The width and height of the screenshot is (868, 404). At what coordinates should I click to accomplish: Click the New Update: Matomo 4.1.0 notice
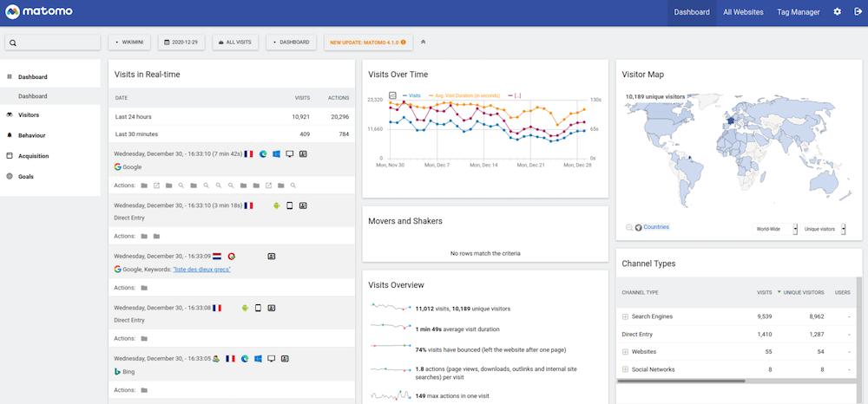click(368, 42)
